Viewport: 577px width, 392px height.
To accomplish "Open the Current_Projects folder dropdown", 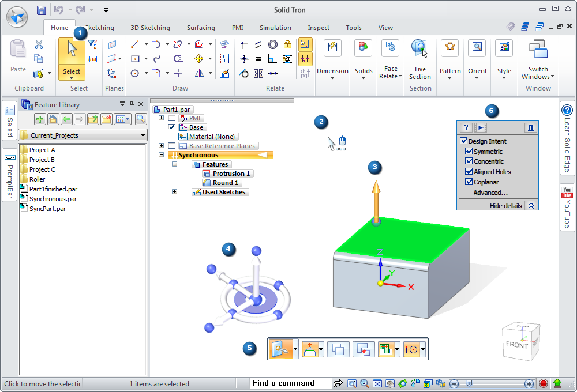I will tap(143, 135).
